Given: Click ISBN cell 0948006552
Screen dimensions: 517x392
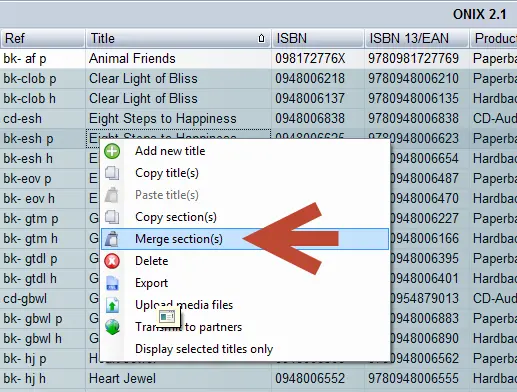Looking at the screenshot, I should (318, 379).
